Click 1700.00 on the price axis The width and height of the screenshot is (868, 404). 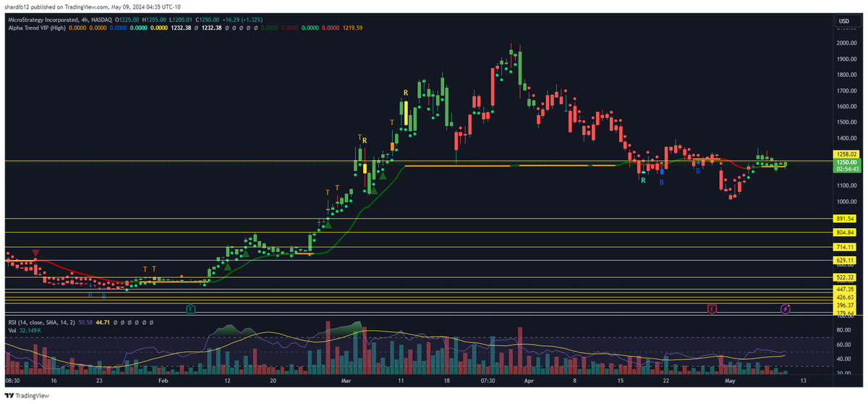[846, 91]
